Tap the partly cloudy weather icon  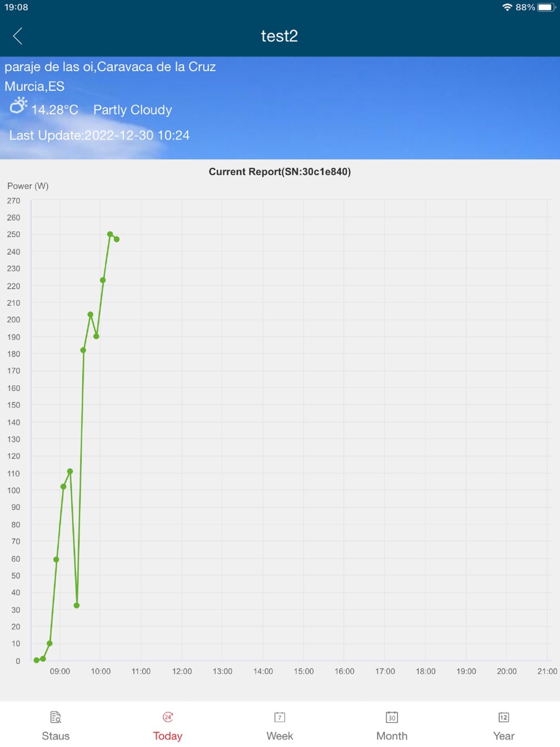click(x=18, y=105)
